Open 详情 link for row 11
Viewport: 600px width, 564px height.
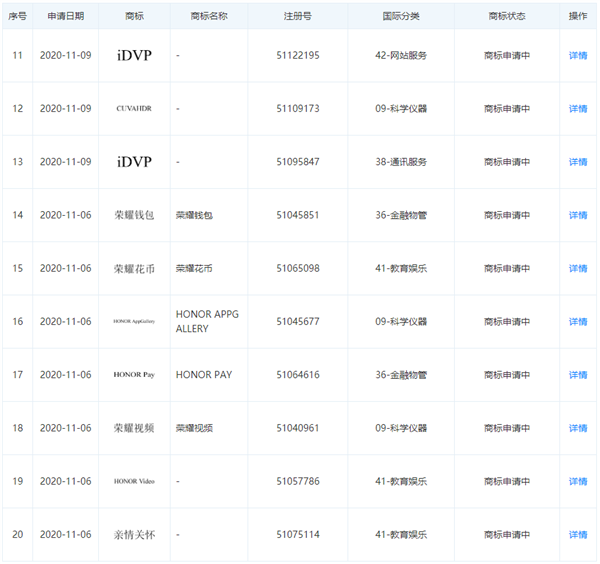tap(577, 56)
